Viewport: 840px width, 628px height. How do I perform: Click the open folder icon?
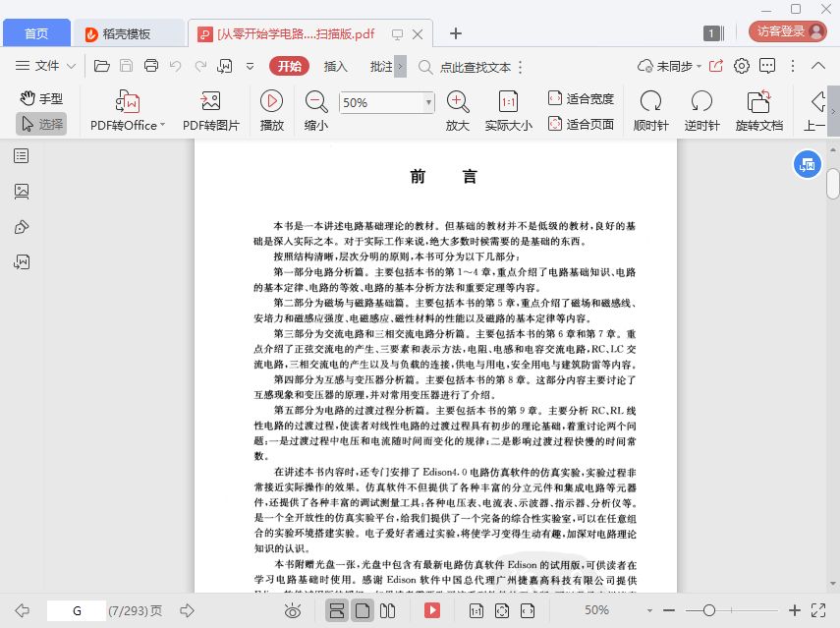point(102,66)
